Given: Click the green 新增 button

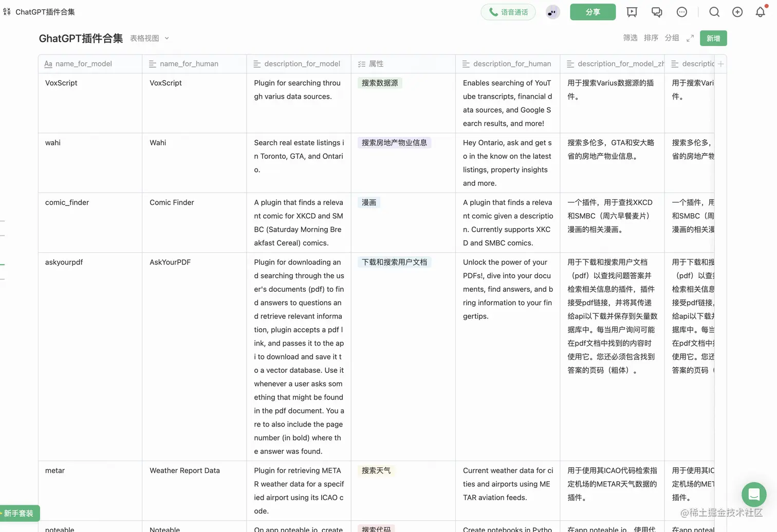Looking at the screenshot, I should point(713,38).
